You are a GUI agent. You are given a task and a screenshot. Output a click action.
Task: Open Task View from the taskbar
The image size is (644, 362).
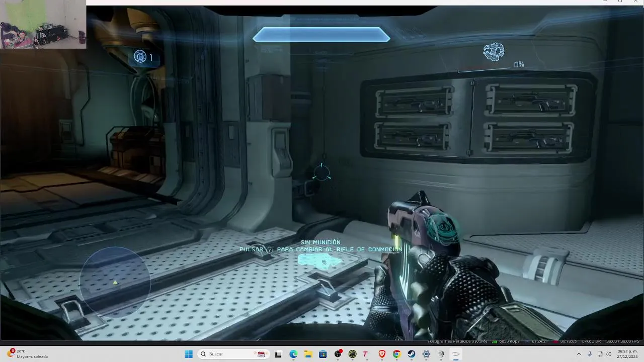point(278,354)
